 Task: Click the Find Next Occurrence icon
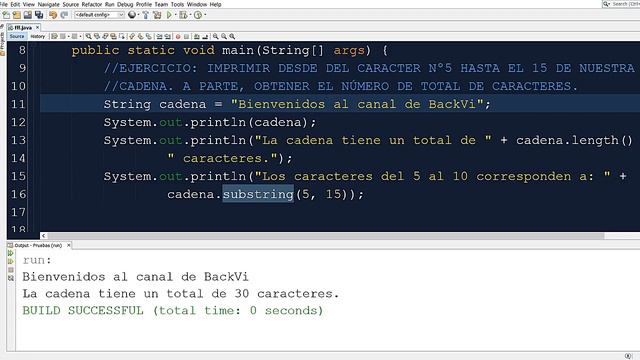pyautogui.click(x=105, y=36)
